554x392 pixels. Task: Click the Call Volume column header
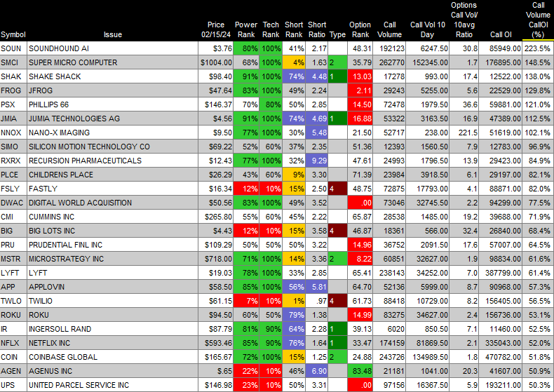[x=389, y=29]
